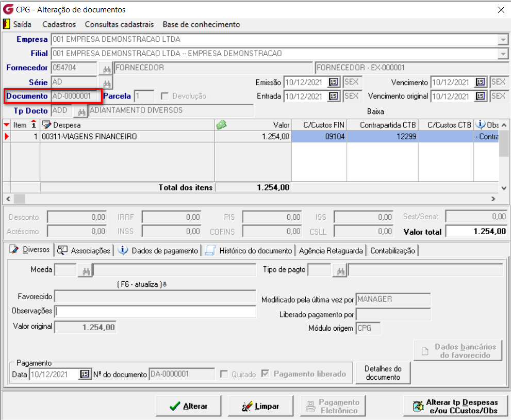
Task: Click the Limpar button
Action: click(x=260, y=406)
